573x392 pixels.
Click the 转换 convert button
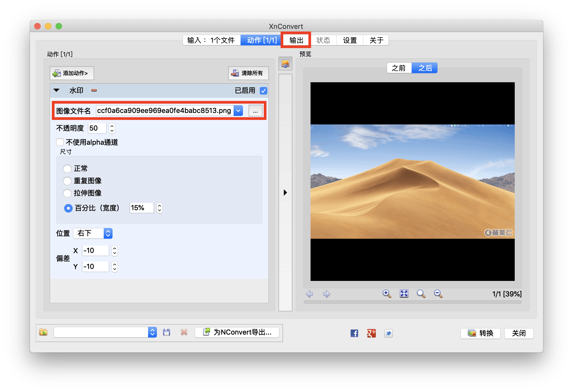[481, 333]
